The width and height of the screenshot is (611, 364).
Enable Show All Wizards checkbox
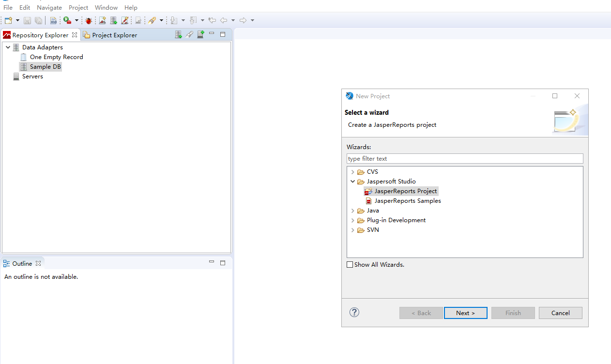(350, 265)
